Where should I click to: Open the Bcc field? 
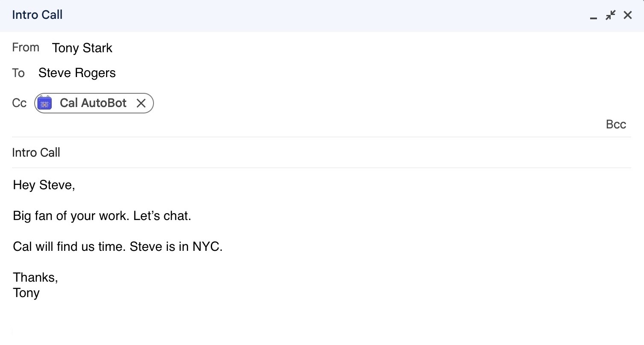click(x=616, y=124)
